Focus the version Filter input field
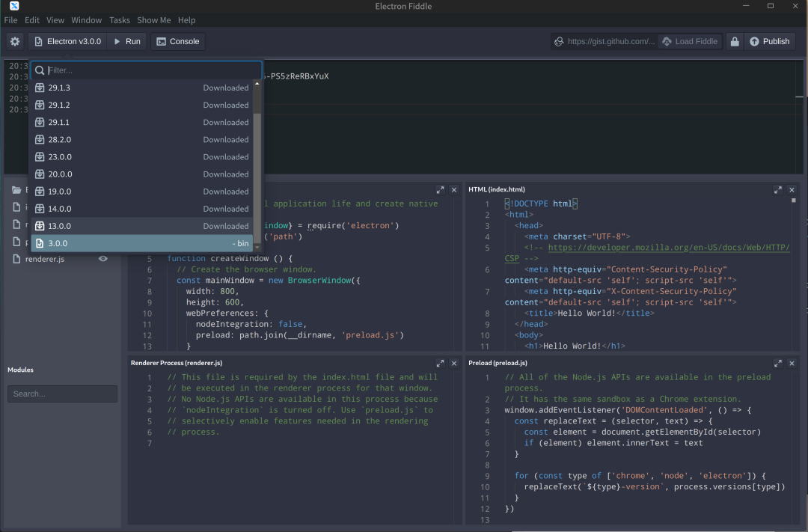The height and width of the screenshot is (532, 808). [x=150, y=70]
